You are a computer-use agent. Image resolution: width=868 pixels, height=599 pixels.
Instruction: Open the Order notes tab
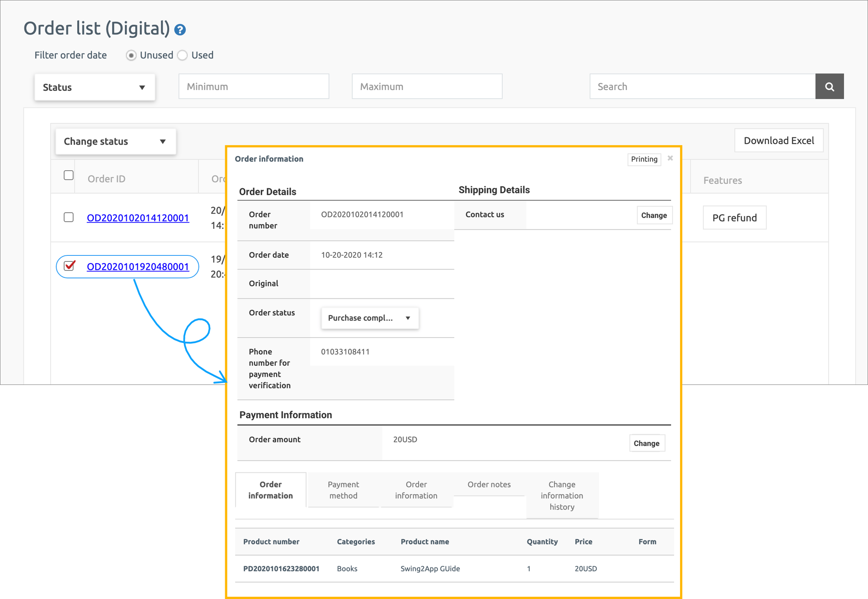[x=489, y=484]
